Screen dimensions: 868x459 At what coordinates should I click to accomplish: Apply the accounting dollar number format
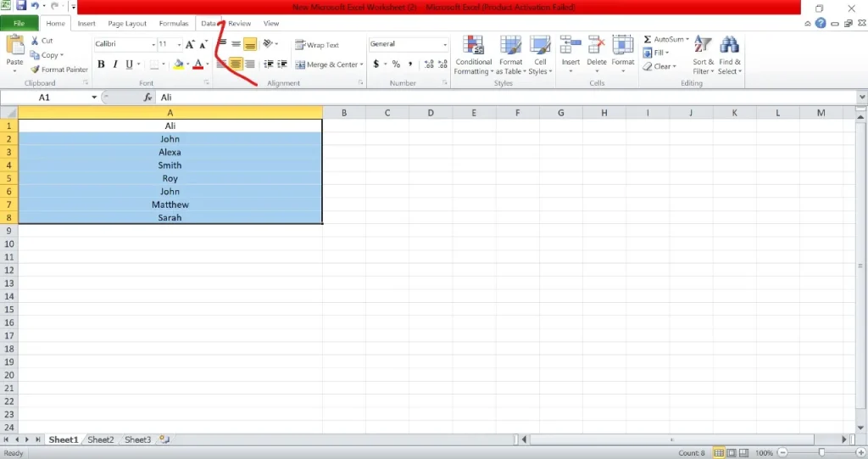point(376,64)
